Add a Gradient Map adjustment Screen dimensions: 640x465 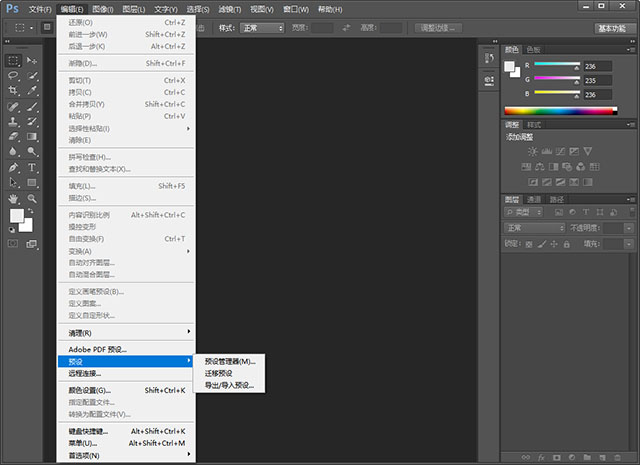588,182
